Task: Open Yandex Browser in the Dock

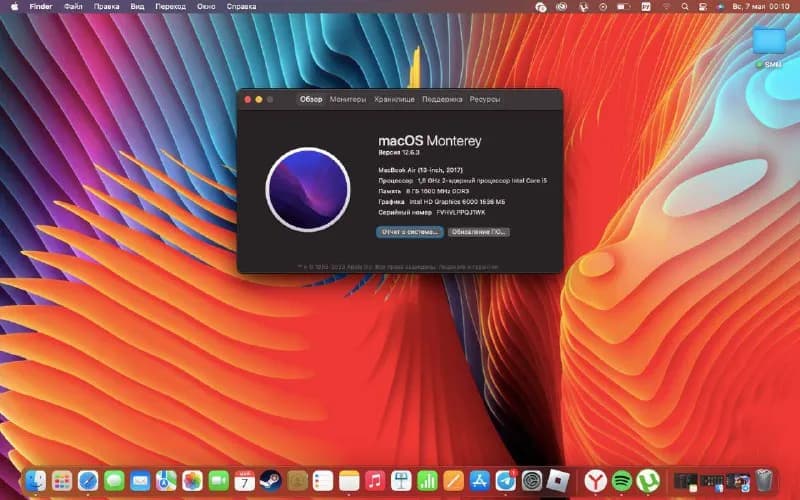Action: (x=595, y=481)
